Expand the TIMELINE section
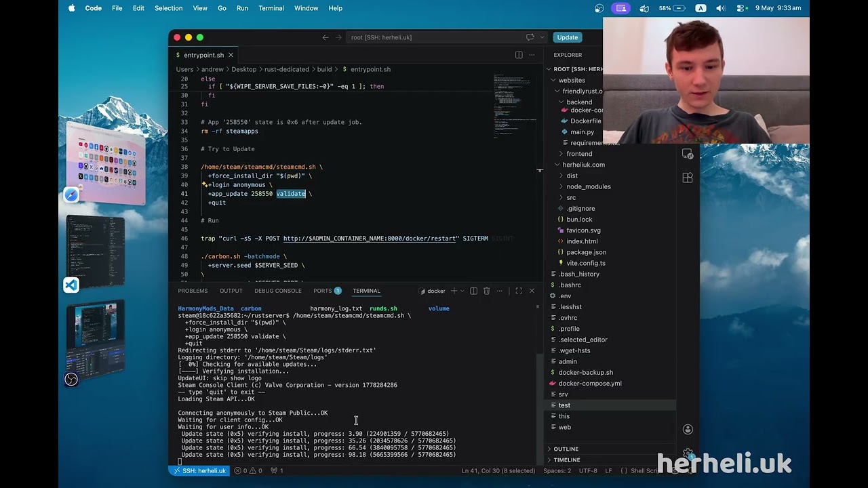Screen dimensions: 868x488 [x=566, y=460]
